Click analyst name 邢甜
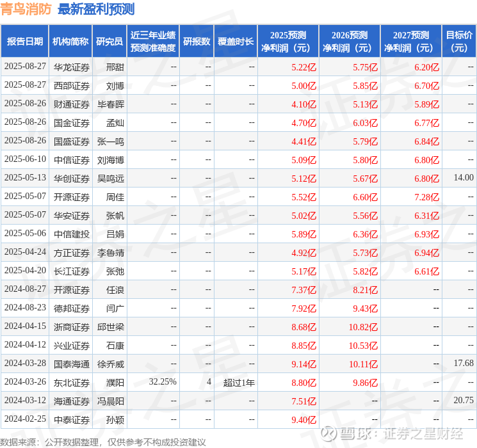 [x=115, y=67]
